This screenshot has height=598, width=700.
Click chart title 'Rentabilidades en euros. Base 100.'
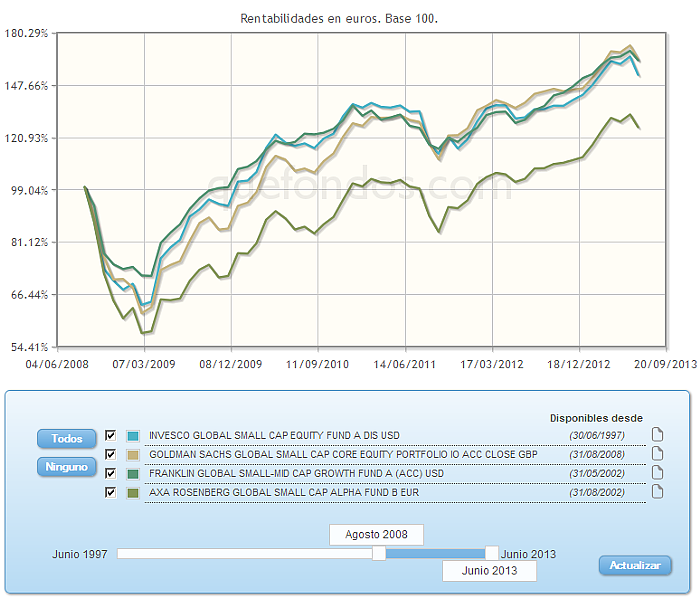339,19
